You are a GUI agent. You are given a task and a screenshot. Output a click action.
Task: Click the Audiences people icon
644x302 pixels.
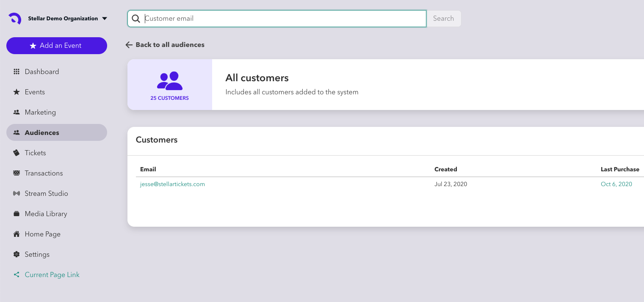point(17,132)
